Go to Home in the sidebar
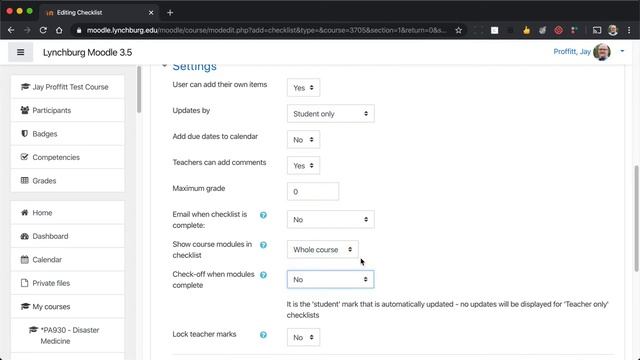Viewport: 640px width, 360px height. pos(67,213)
